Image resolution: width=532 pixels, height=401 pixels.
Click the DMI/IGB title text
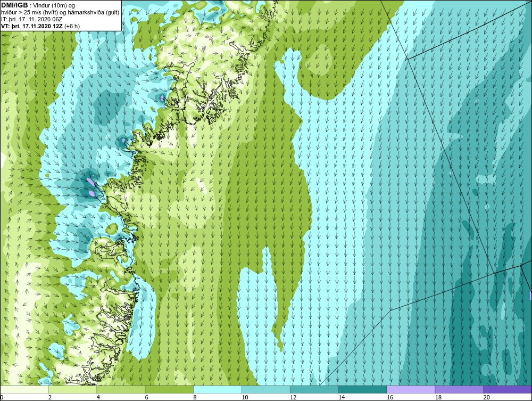click(14, 5)
